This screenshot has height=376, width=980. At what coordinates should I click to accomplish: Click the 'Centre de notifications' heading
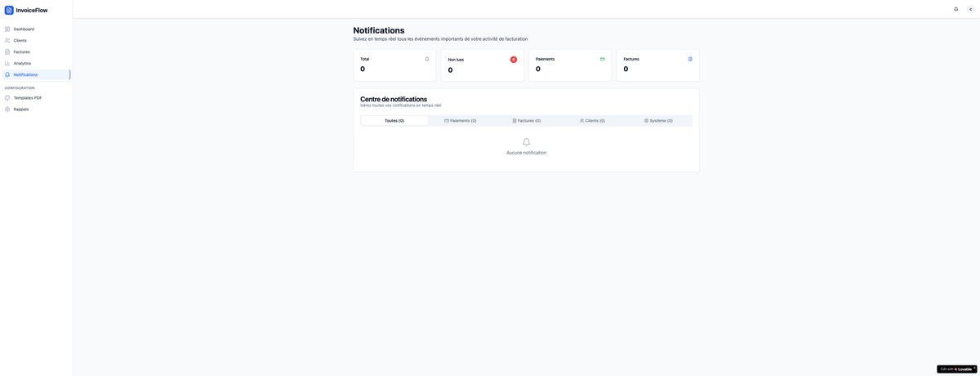(394, 99)
